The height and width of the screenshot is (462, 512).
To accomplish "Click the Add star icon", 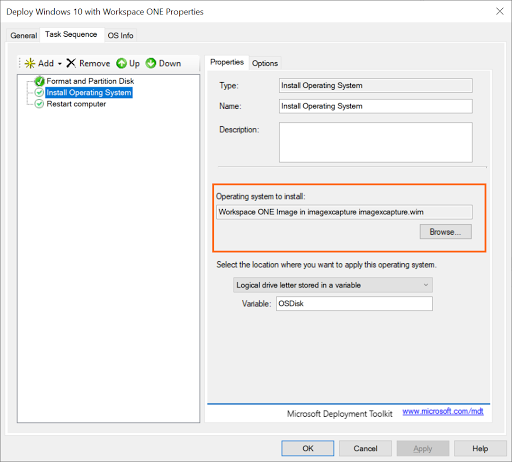I will click(x=30, y=63).
